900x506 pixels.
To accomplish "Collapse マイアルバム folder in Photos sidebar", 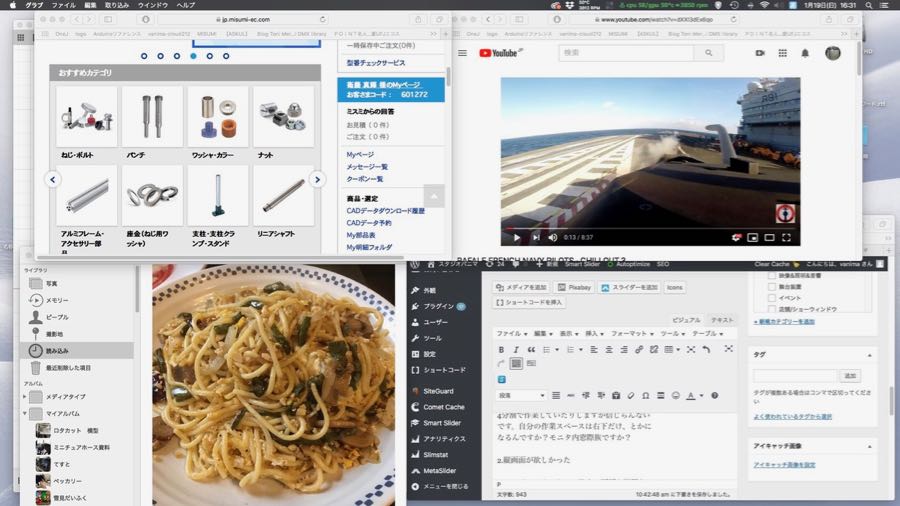I will click(25, 413).
